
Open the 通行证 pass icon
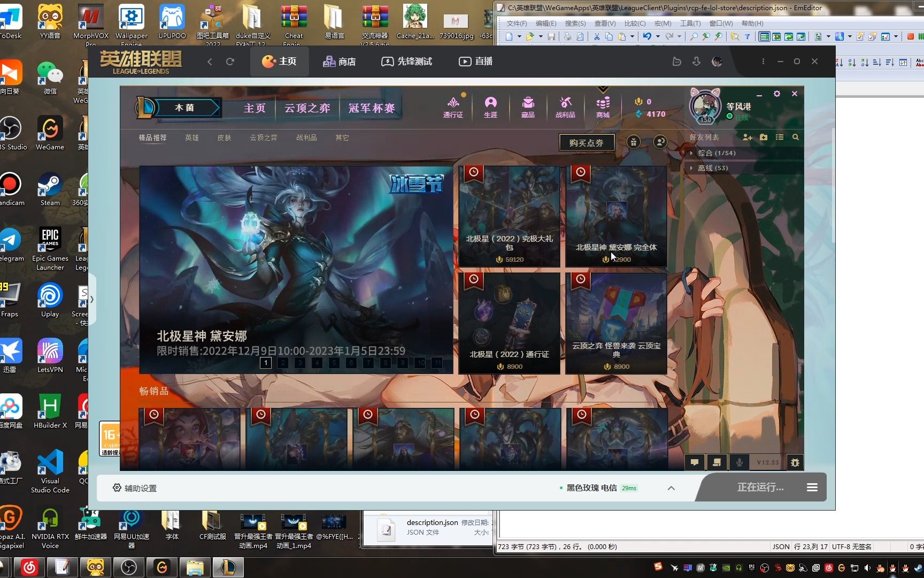tap(453, 107)
